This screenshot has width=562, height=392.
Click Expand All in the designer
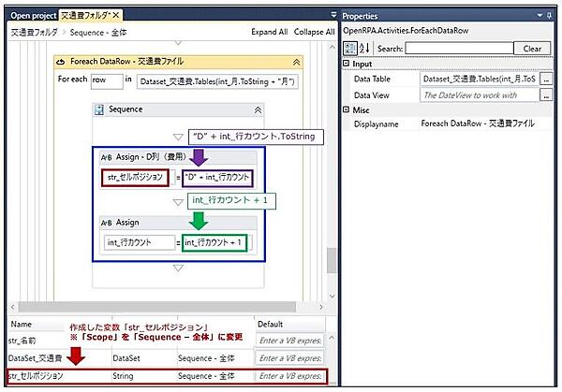pyautogui.click(x=269, y=32)
